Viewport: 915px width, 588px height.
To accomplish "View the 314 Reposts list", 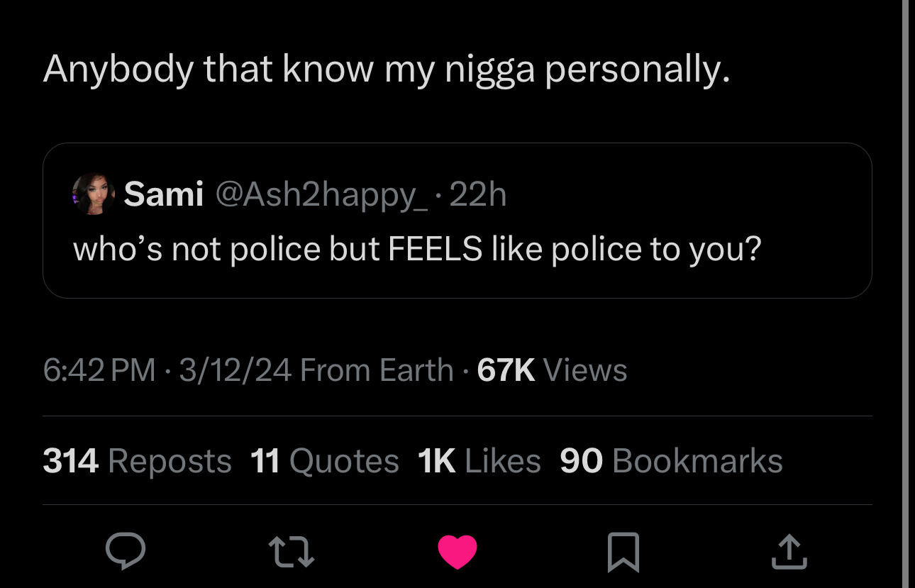I will 137,461.
